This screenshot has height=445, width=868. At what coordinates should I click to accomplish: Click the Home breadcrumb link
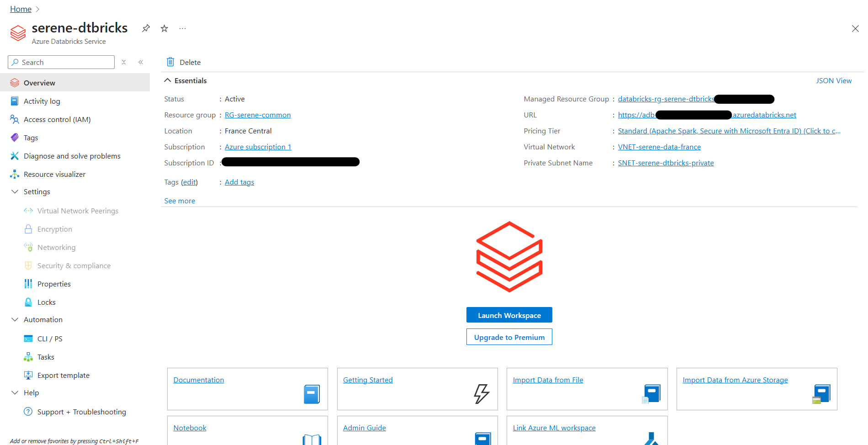pos(21,9)
